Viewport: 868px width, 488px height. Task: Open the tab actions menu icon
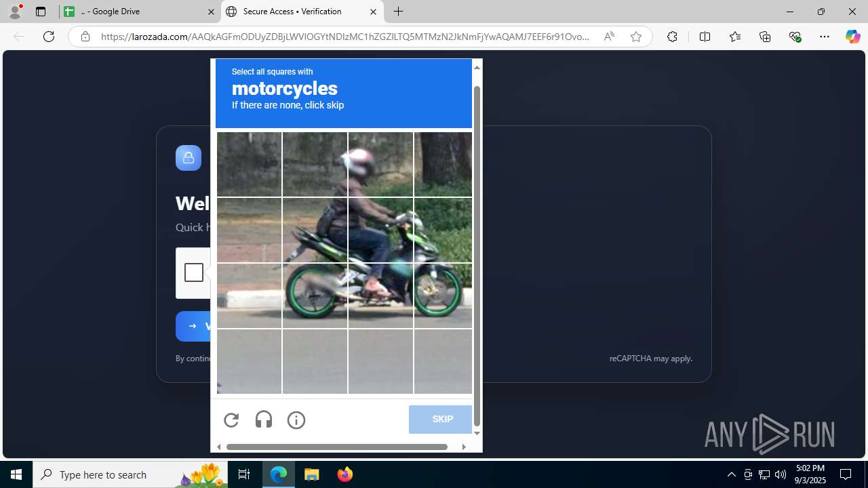41,12
